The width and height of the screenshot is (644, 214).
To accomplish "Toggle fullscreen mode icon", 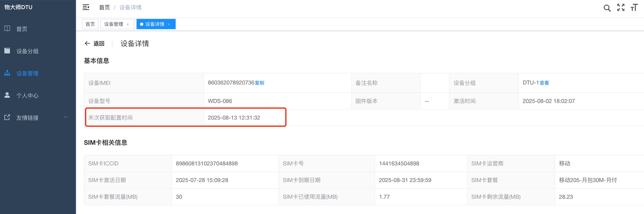I will tap(620, 7).
